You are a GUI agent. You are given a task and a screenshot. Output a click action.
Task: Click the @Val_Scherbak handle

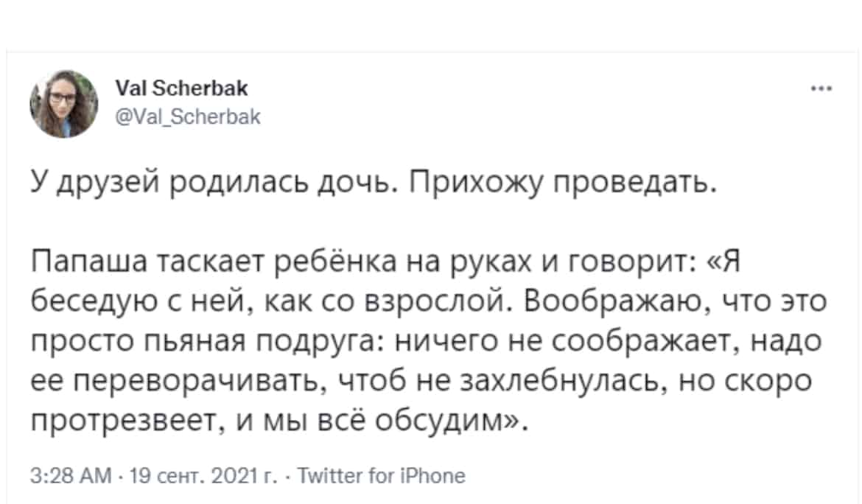click(187, 117)
